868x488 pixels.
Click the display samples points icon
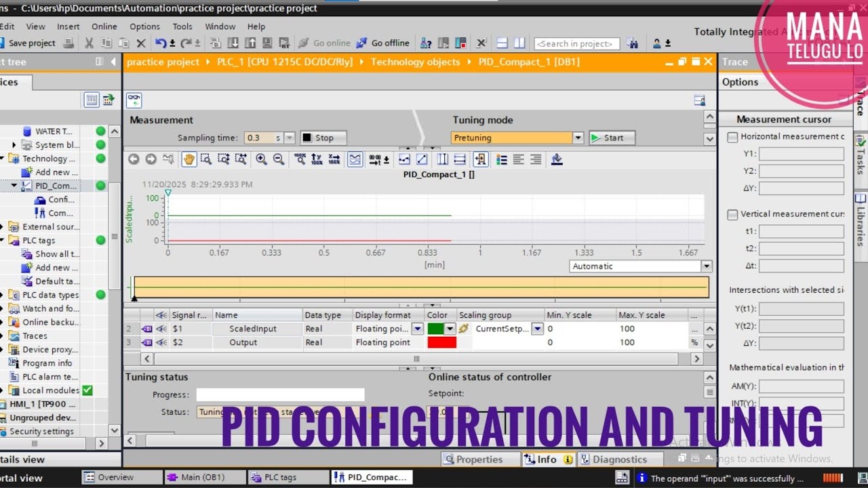[x=404, y=159]
